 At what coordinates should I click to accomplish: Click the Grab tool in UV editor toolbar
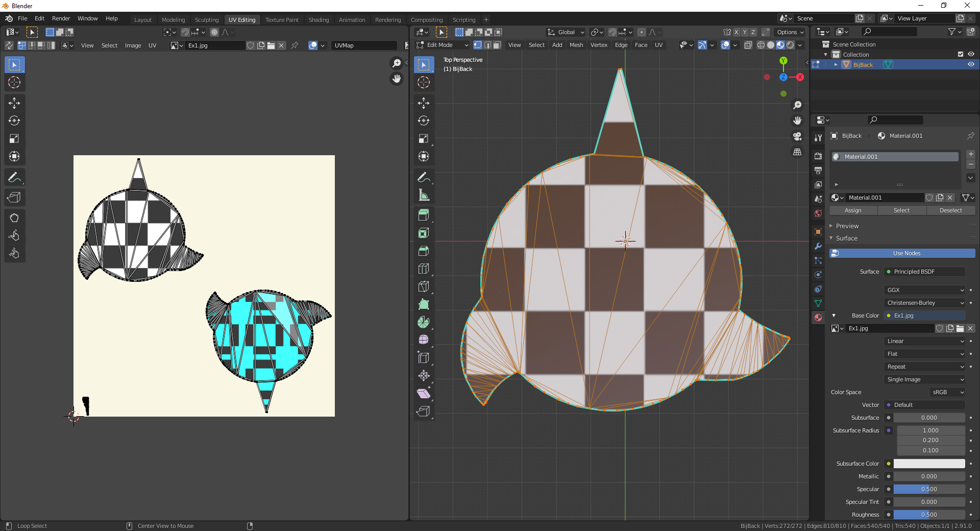(x=14, y=218)
